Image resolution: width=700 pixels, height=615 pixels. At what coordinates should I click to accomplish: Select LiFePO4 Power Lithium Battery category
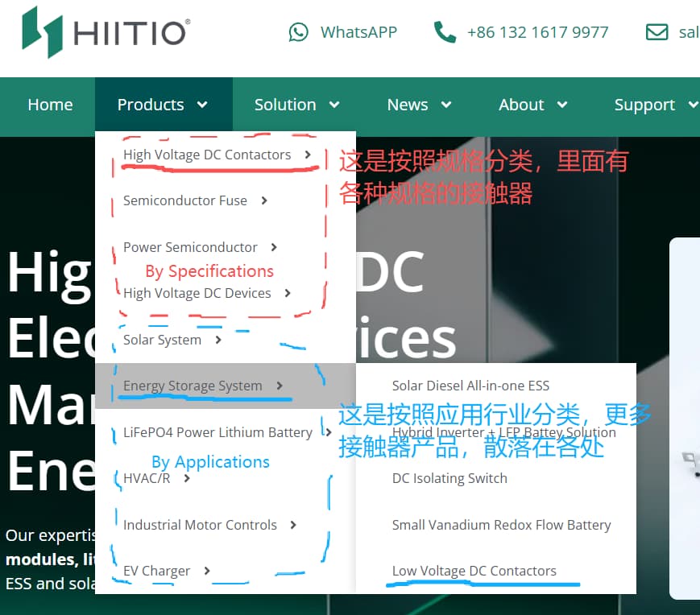(217, 432)
